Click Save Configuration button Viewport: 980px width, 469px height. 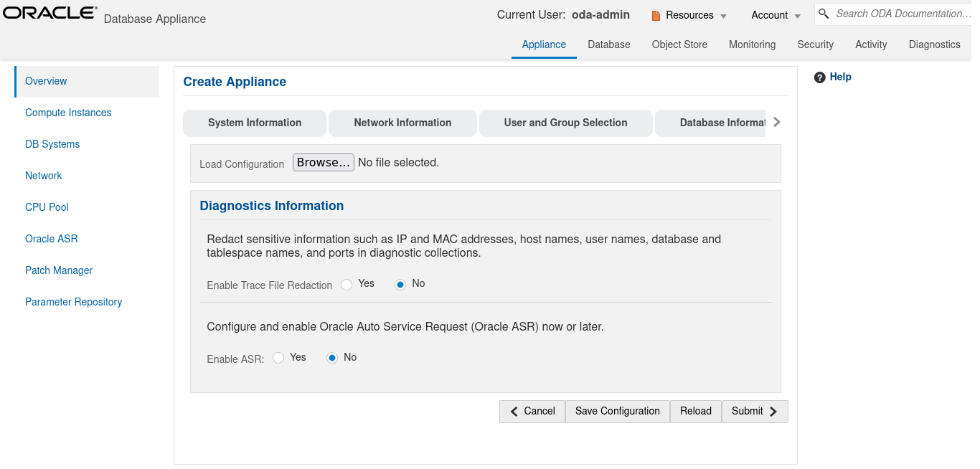tap(617, 411)
